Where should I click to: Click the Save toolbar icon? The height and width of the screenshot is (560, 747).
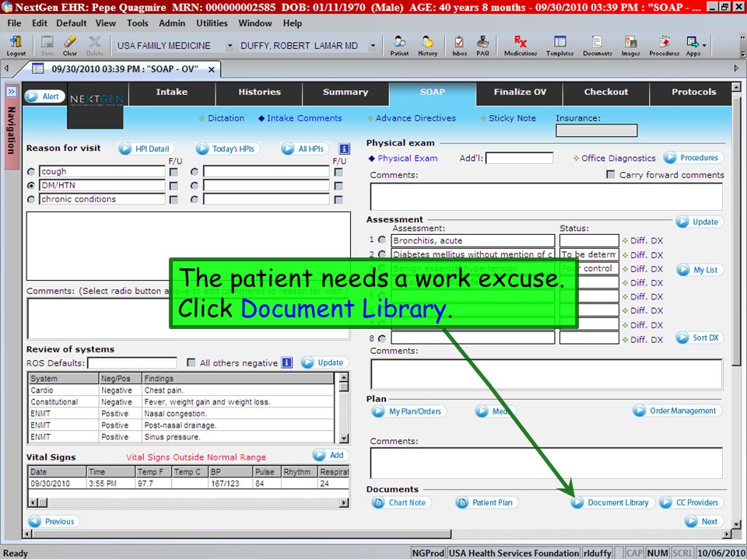[47, 46]
